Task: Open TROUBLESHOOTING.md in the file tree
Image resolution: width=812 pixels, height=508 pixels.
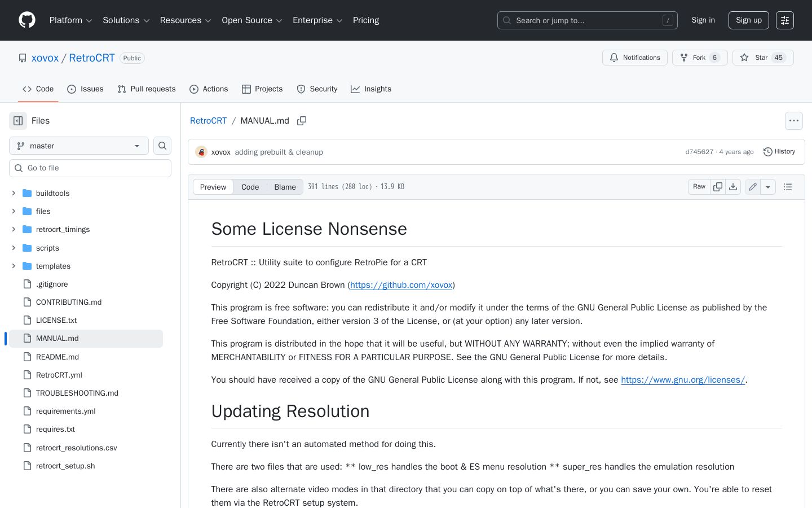Action: (77, 393)
